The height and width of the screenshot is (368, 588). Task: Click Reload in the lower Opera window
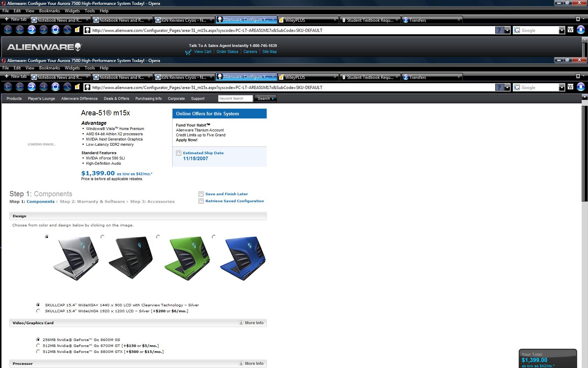[x=55, y=87]
